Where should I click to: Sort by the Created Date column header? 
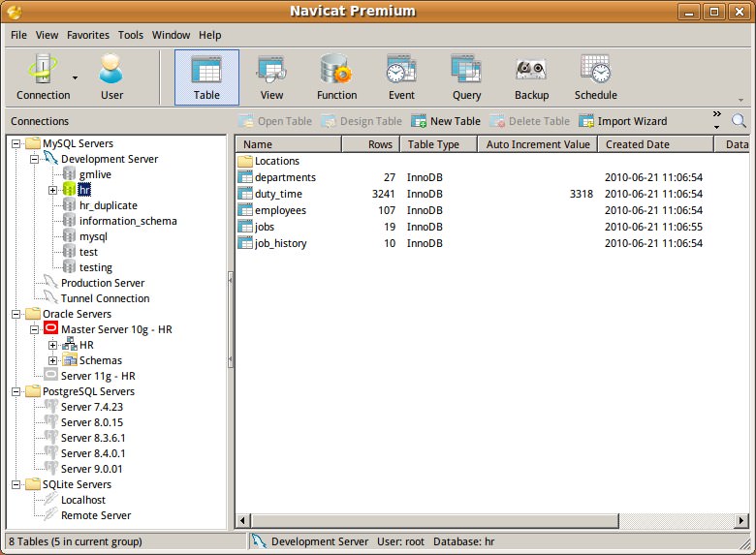point(655,144)
